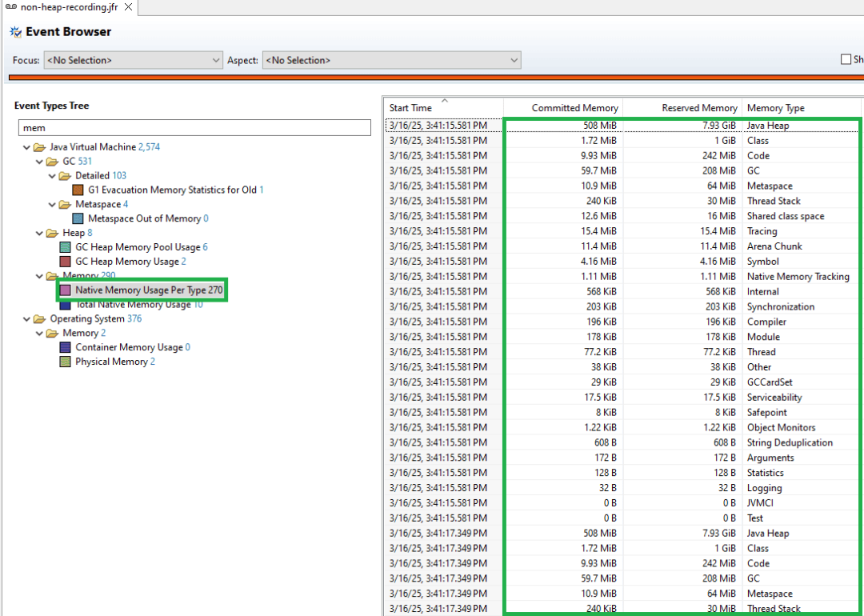Click the 'Symbol' memory type cell
The width and height of the screenshot is (864, 616).
(762, 262)
